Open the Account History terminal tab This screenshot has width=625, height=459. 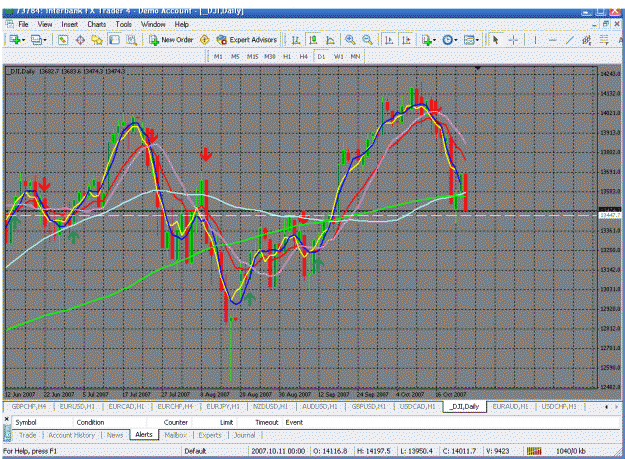72,435
